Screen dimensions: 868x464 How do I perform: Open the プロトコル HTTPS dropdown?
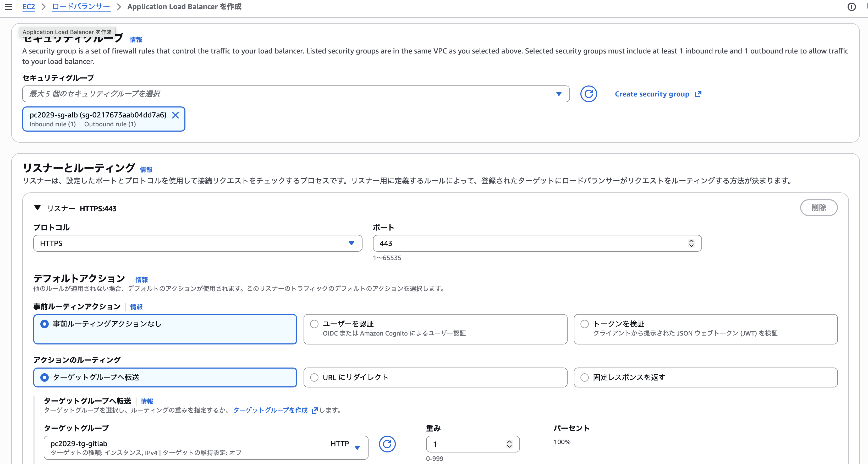198,243
